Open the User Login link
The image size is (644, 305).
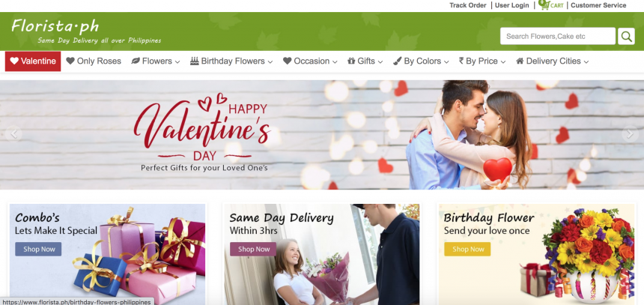click(511, 5)
